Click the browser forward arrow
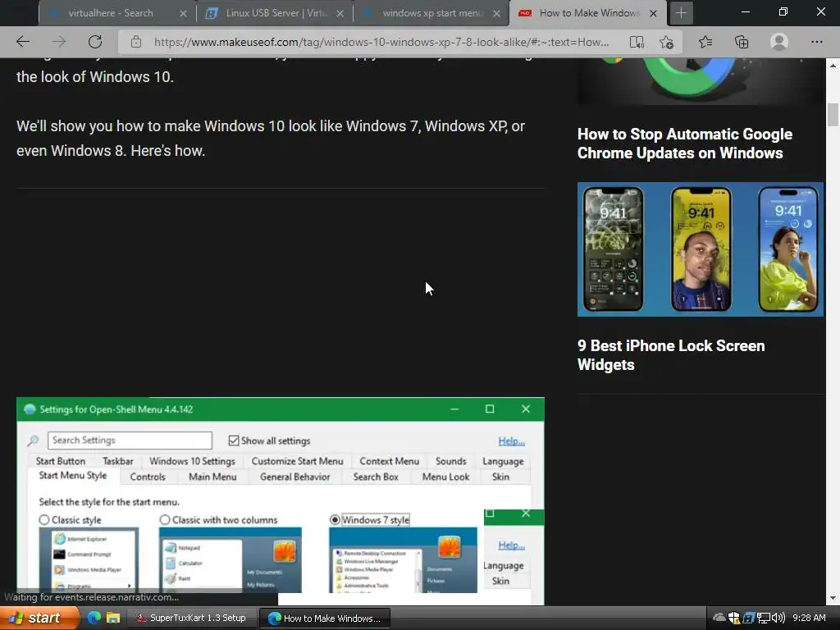840x630 pixels. [x=59, y=42]
